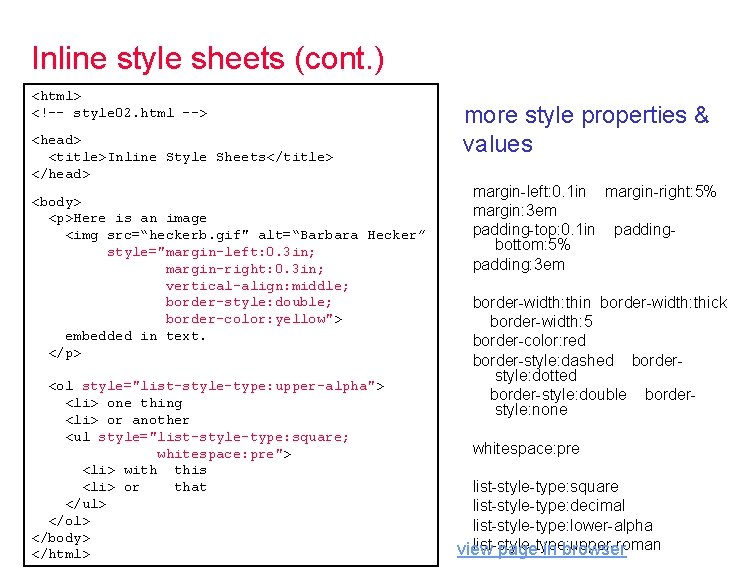Viewport: 756px width, 576px height.
Task: Click the "margin:3em" property text
Action: (x=514, y=211)
